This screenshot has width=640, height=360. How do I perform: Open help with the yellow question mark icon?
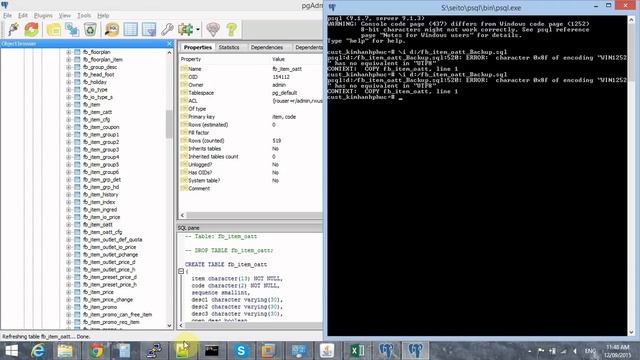click(231, 29)
